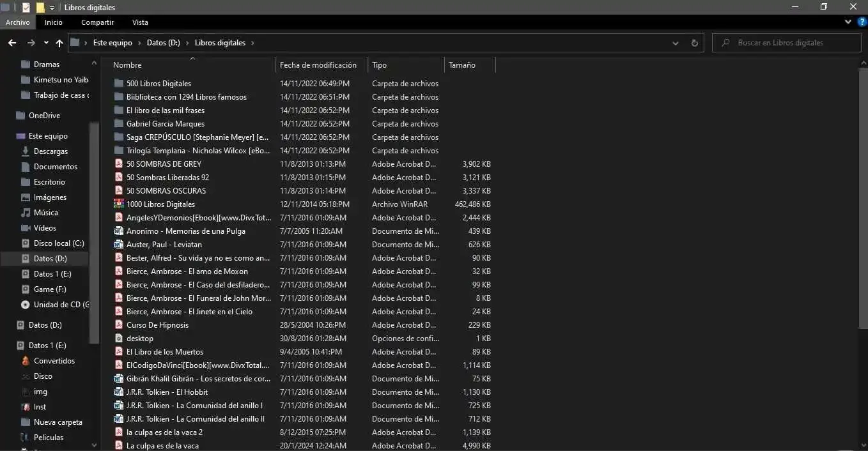Click the Properties icon in the title bar

pyautogui.click(x=26, y=8)
